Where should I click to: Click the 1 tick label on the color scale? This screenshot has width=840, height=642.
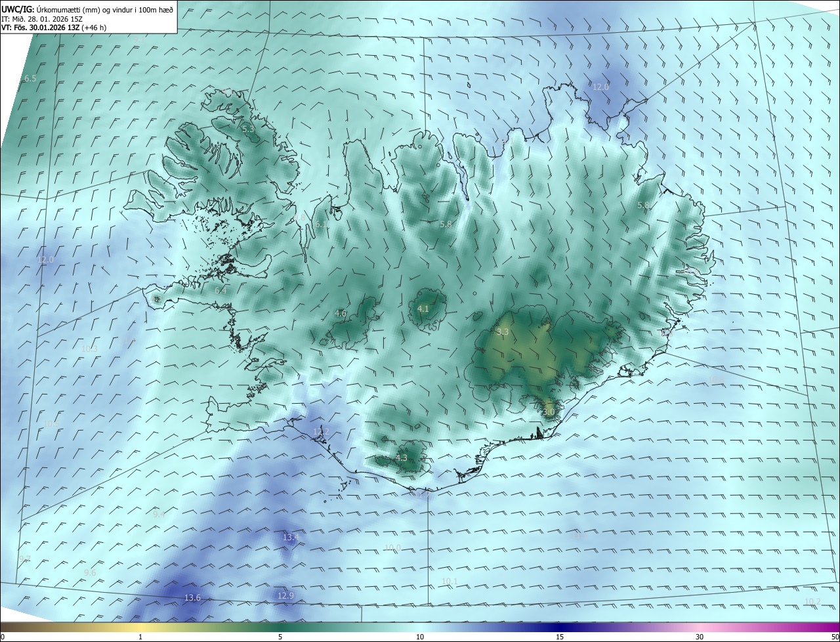[140, 637]
